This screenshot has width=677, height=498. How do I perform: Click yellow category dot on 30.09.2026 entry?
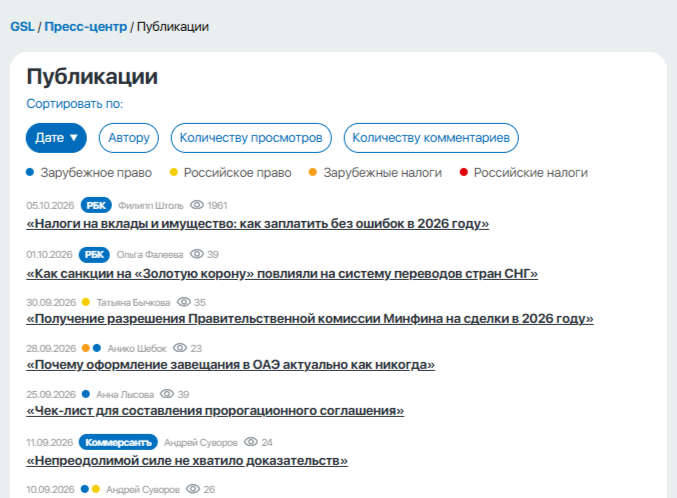[x=85, y=302]
